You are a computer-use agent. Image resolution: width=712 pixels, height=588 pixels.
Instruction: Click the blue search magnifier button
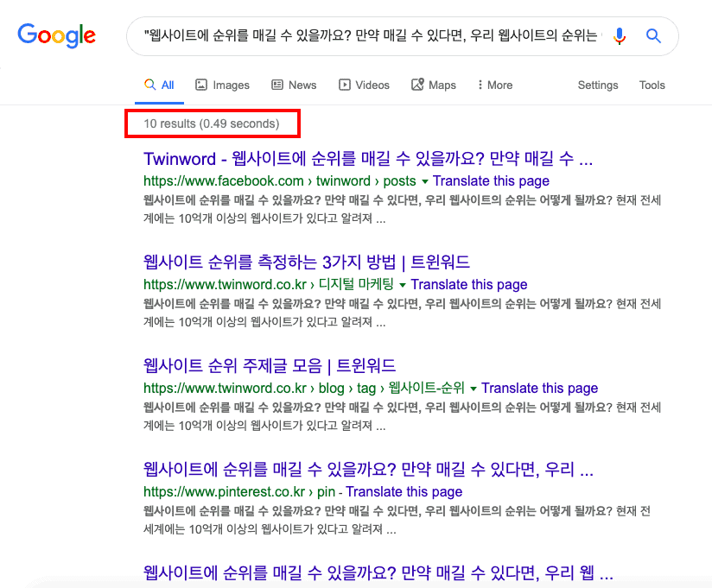[653, 35]
